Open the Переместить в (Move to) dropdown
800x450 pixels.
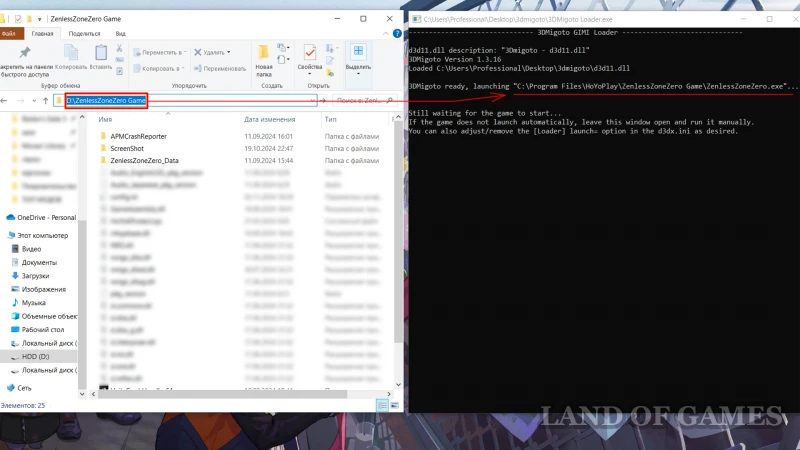160,52
